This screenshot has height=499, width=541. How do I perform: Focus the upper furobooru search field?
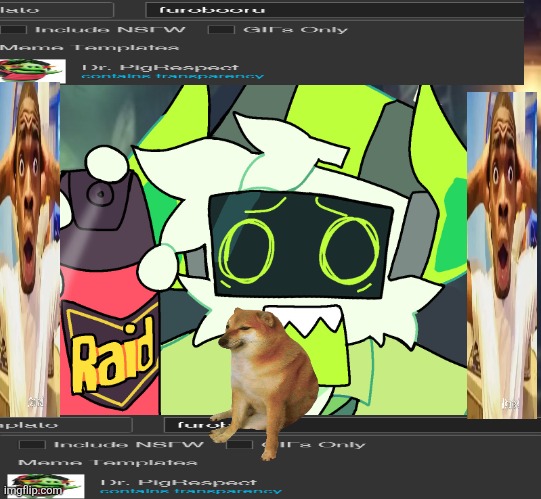click(335, 10)
